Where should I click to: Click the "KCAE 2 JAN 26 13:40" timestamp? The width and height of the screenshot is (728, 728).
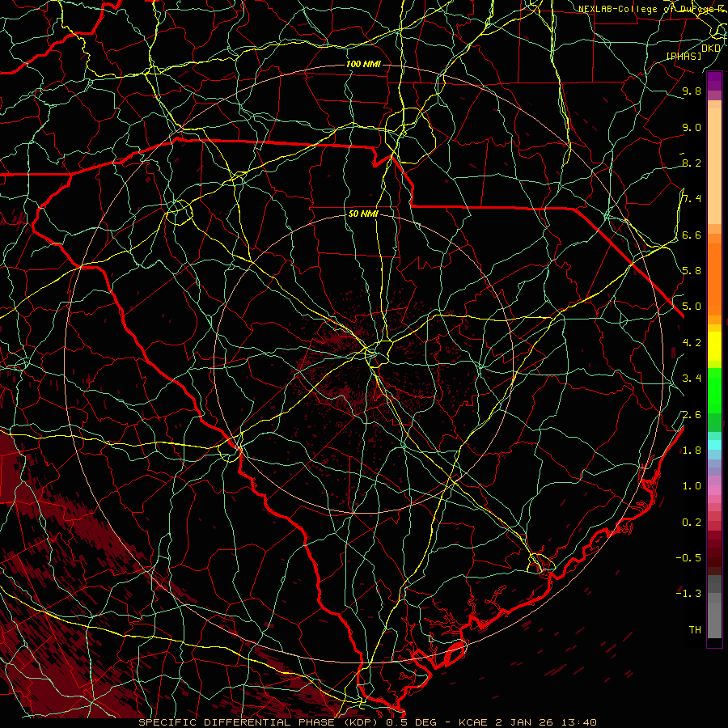pyautogui.click(x=527, y=722)
